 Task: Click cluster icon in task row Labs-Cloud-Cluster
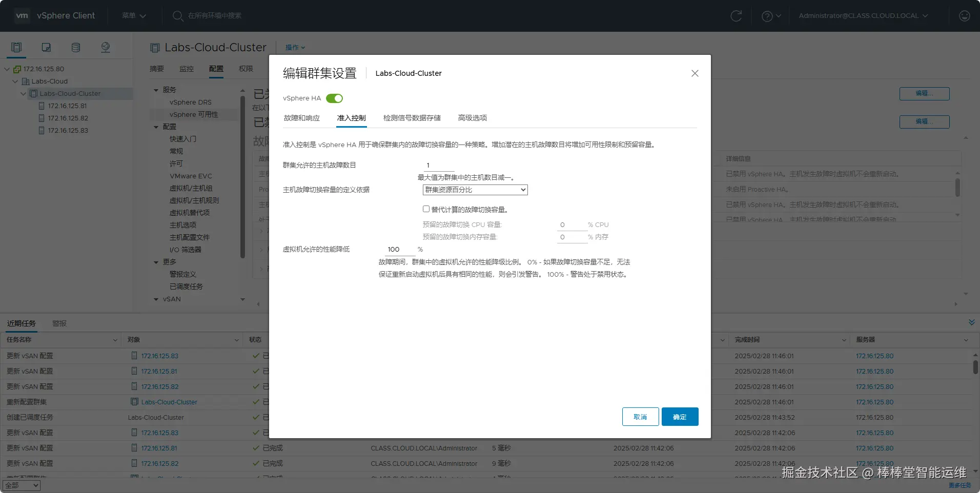(x=135, y=402)
